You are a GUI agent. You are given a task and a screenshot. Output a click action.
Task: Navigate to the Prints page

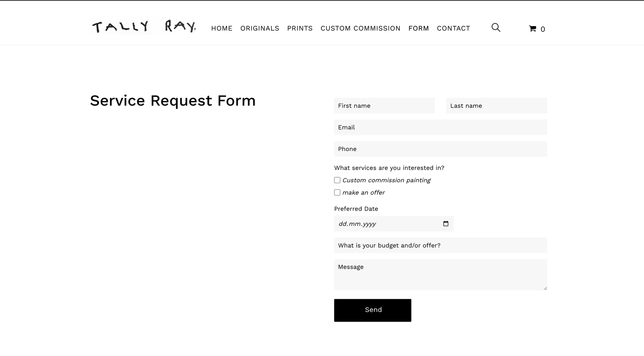pyautogui.click(x=300, y=29)
